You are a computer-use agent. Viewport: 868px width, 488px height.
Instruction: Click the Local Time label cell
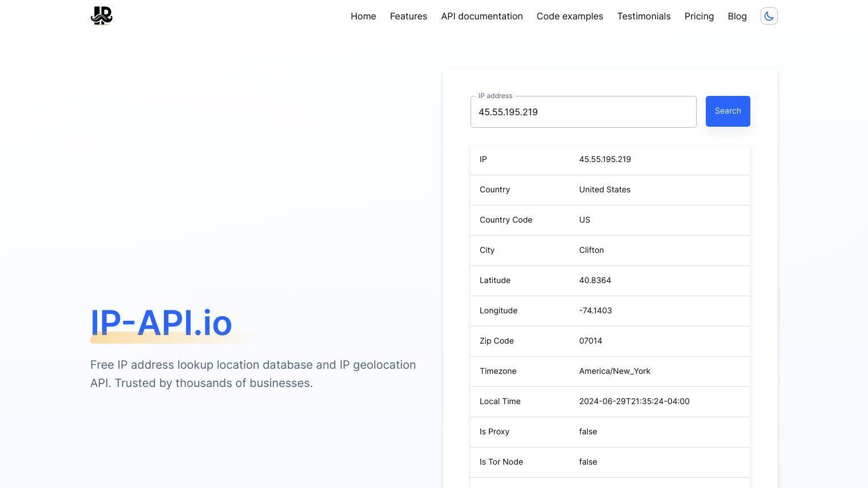(500, 402)
